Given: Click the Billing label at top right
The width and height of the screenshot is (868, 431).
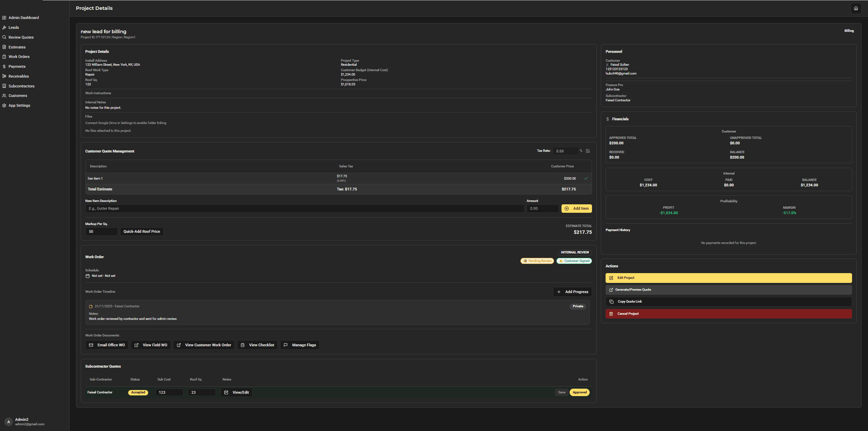Looking at the screenshot, I should [x=849, y=31].
